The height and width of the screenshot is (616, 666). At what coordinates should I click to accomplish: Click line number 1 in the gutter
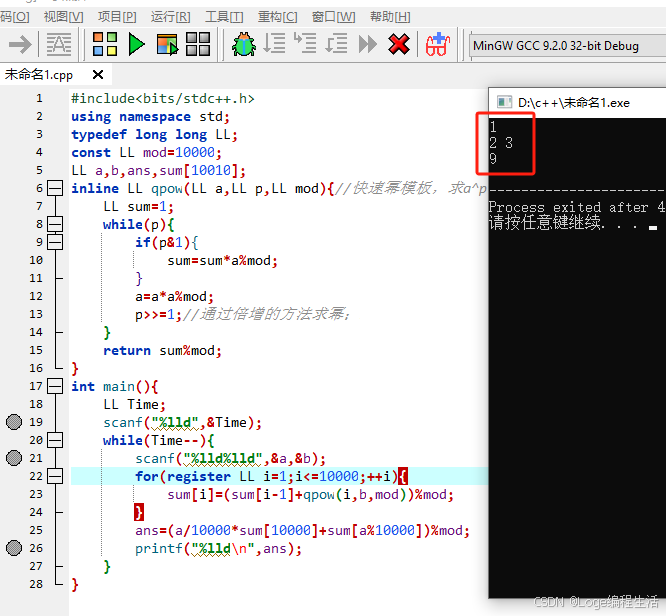pos(39,99)
